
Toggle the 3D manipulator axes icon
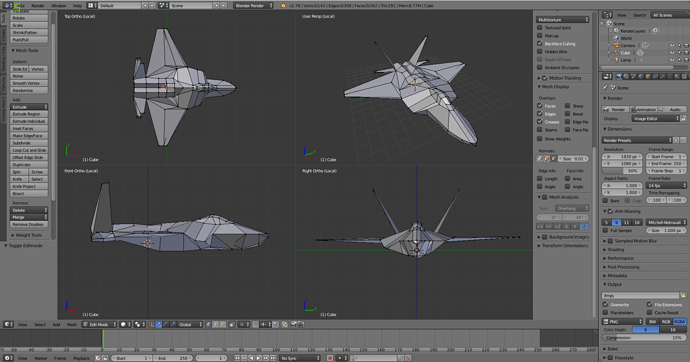(x=152, y=325)
